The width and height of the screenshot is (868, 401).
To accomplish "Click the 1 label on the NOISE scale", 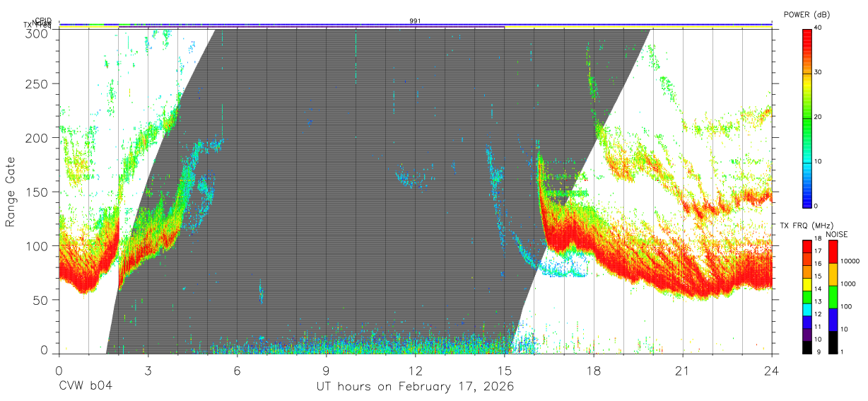I will 842,351.
